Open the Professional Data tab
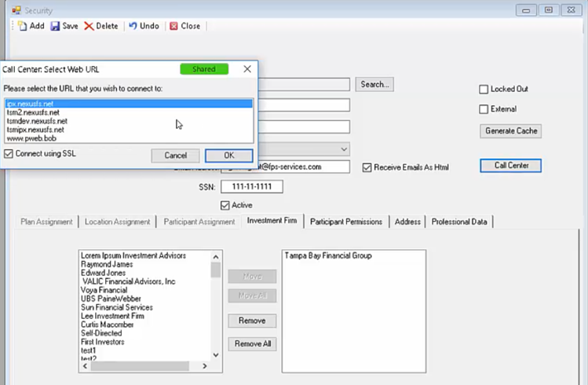The image size is (588, 385). tap(459, 222)
